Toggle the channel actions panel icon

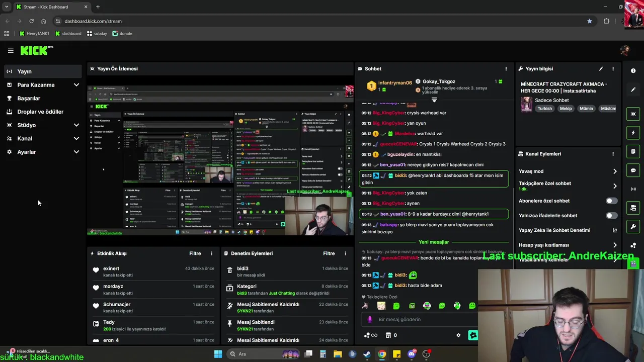coord(633,208)
